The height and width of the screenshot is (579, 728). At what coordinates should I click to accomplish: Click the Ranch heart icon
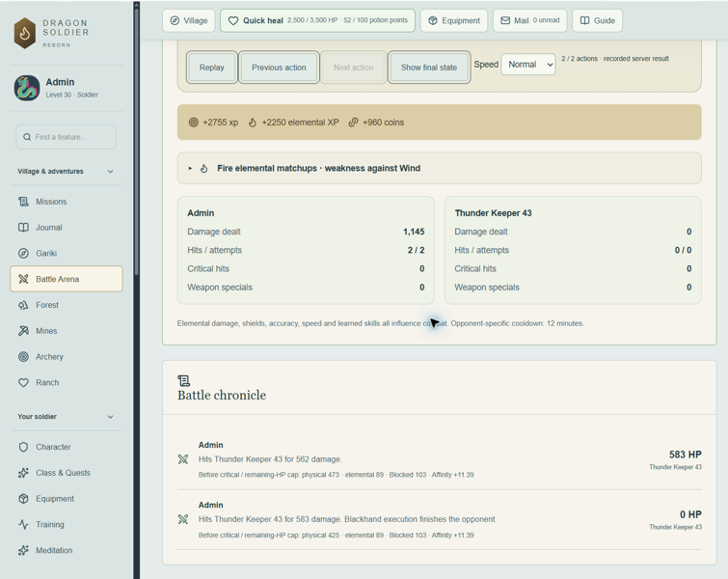[23, 383]
